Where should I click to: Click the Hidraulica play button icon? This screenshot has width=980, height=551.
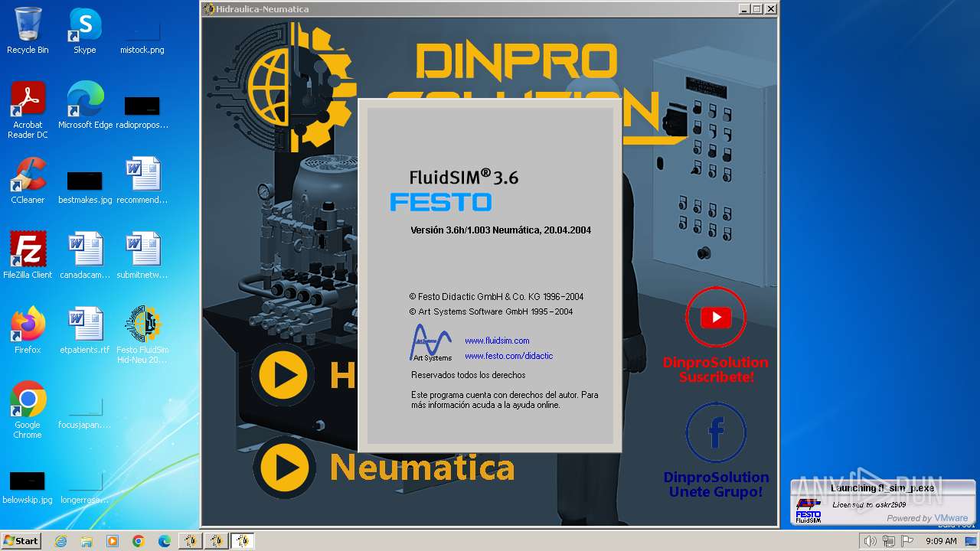point(284,375)
